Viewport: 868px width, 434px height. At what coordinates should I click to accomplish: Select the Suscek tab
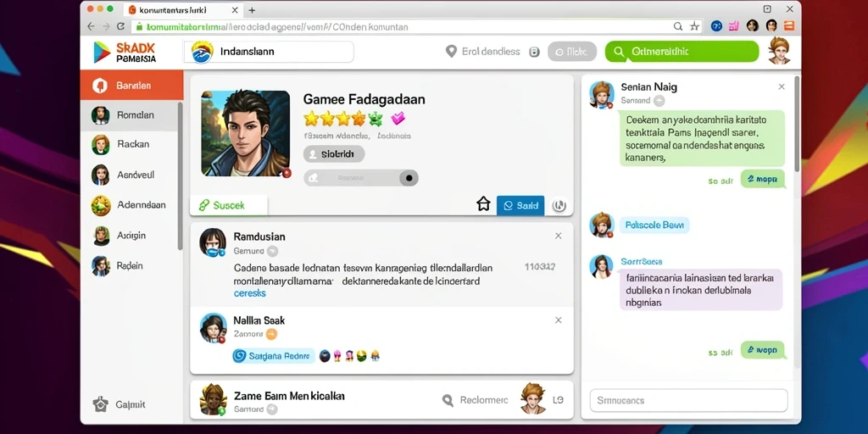click(229, 205)
